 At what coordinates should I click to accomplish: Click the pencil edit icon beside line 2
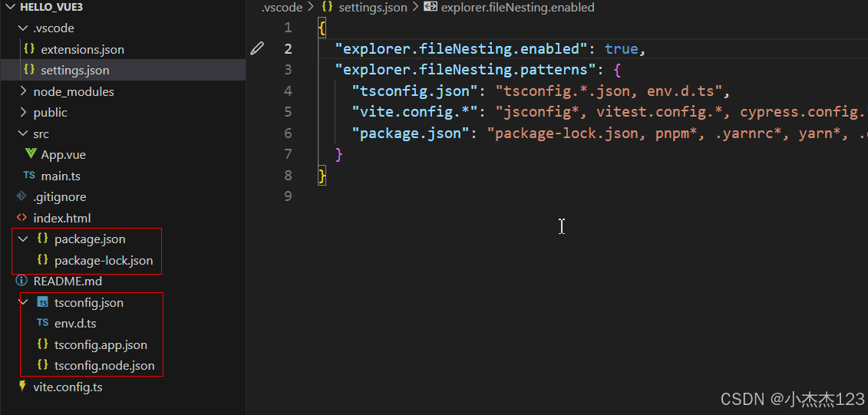click(257, 48)
